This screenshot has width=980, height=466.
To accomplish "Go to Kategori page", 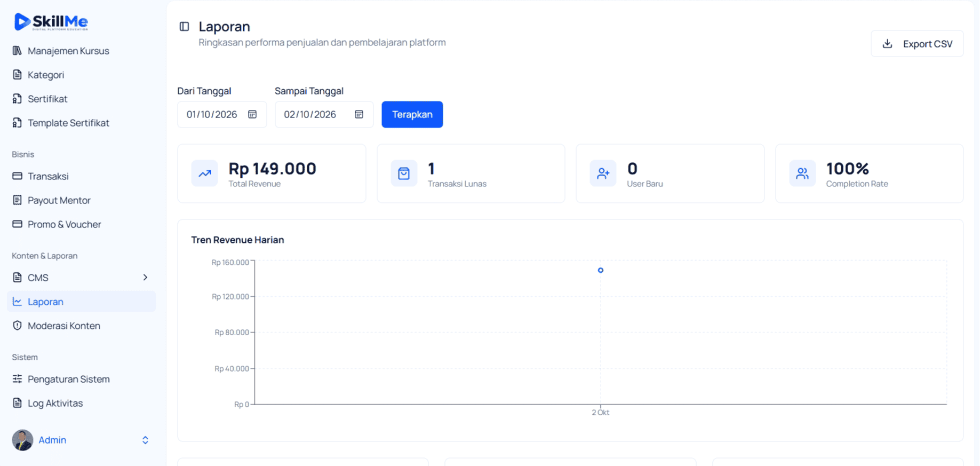I will (x=81, y=75).
